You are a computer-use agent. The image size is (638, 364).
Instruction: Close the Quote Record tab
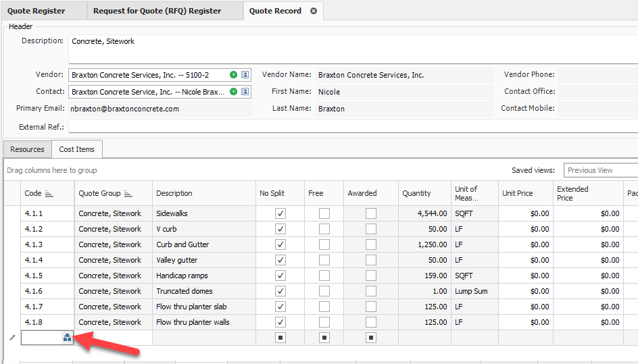[314, 11]
